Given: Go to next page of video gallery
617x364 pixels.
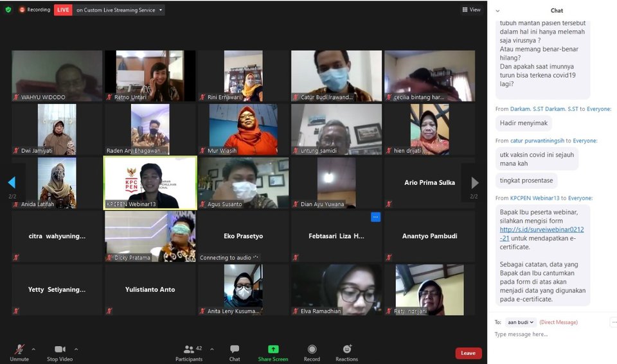Looking at the screenshot, I should [x=474, y=183].
